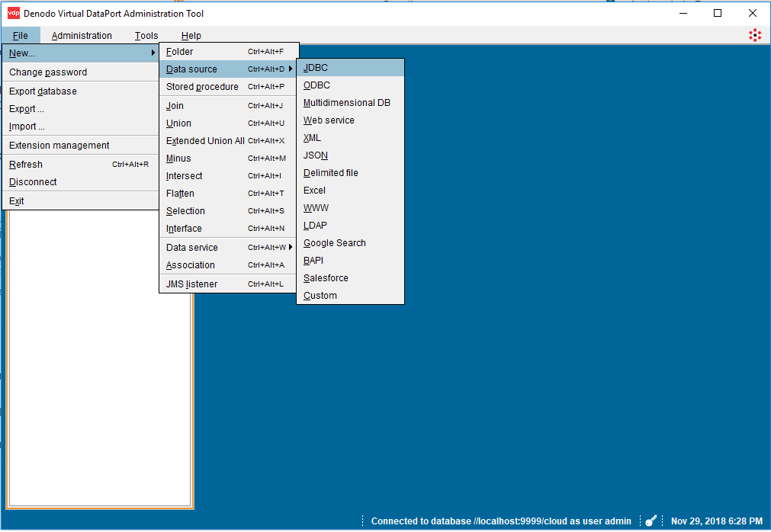The width and height of the screenshot is (771, 532).
Task: Create a new Union view
Action: (229, 123)
